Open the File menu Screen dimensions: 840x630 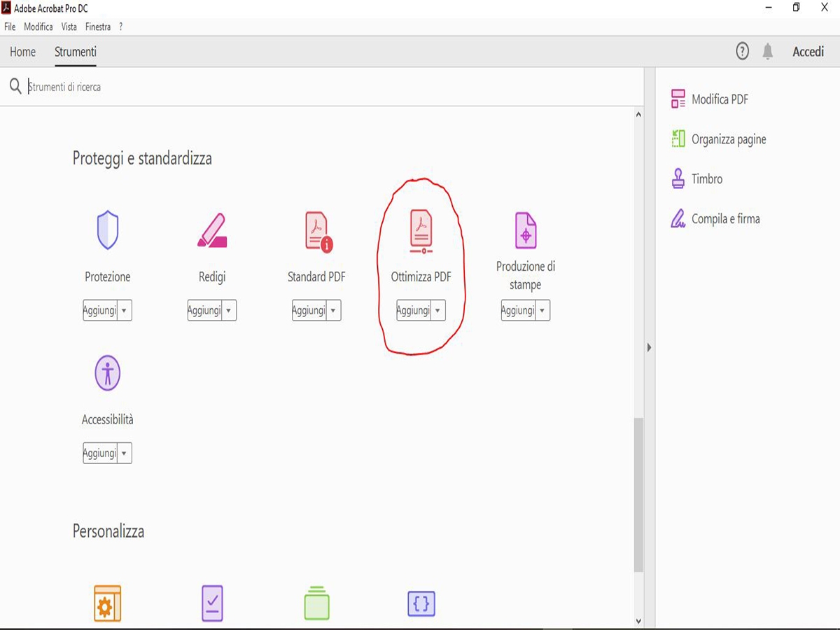[x=10, y=27]
